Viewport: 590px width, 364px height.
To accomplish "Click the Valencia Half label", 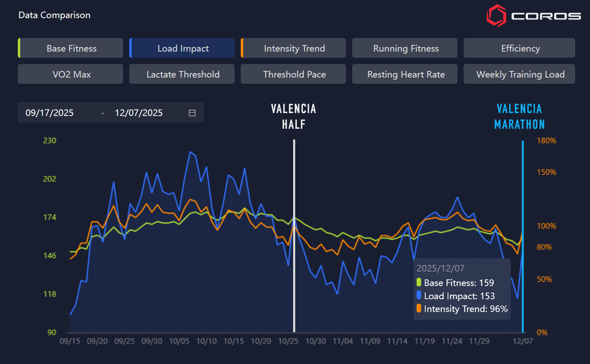I will 294,116.
